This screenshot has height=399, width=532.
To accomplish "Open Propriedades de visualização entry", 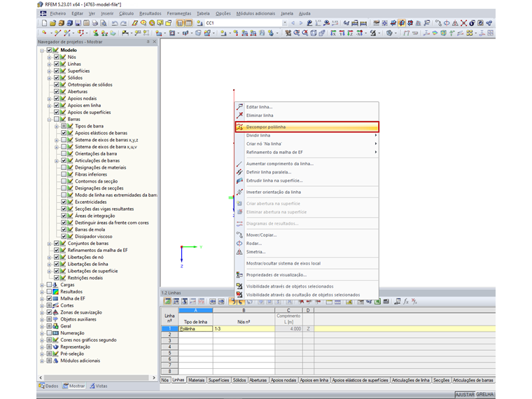I will click(x=307, y=275).
